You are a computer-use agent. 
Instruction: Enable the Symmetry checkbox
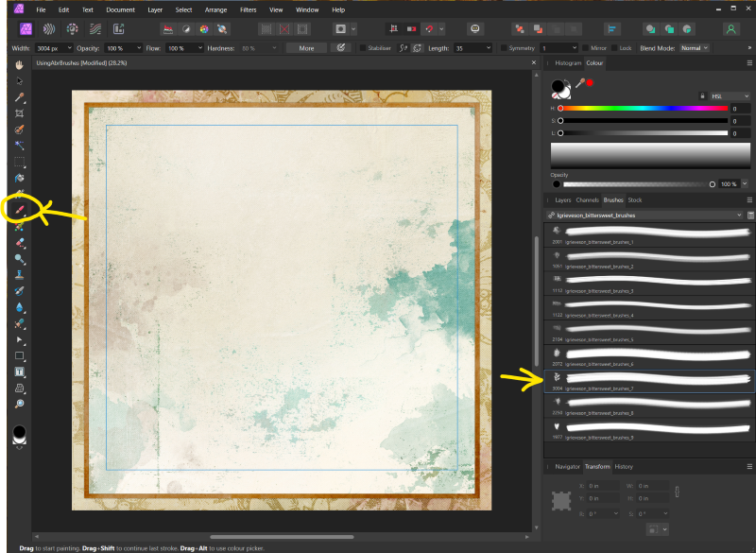[x=504, y=48]
